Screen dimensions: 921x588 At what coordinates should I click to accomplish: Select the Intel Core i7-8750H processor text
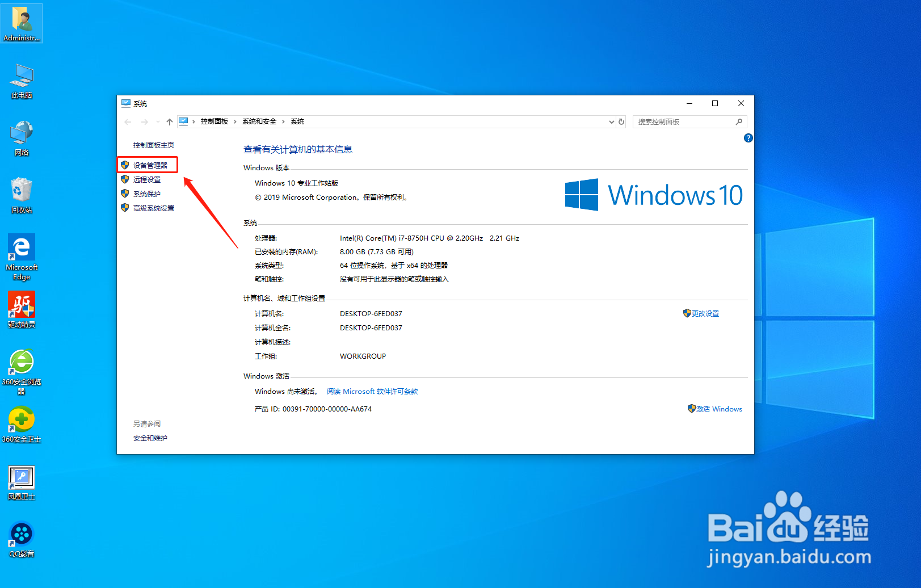point(430,238)
